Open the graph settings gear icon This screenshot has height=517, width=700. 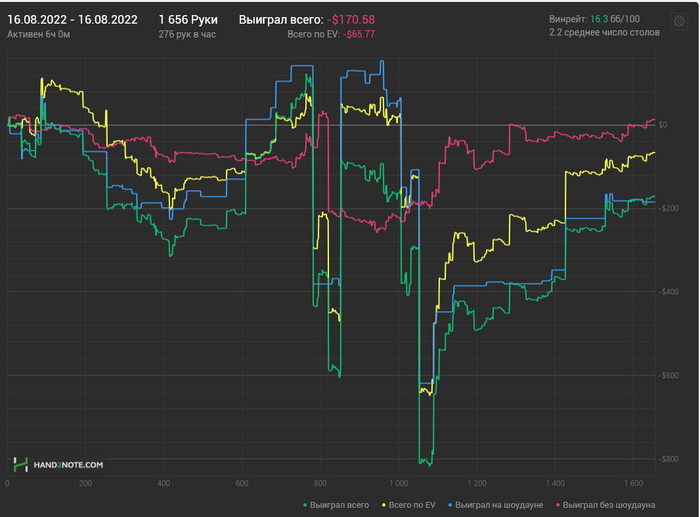tap(679, 21)
